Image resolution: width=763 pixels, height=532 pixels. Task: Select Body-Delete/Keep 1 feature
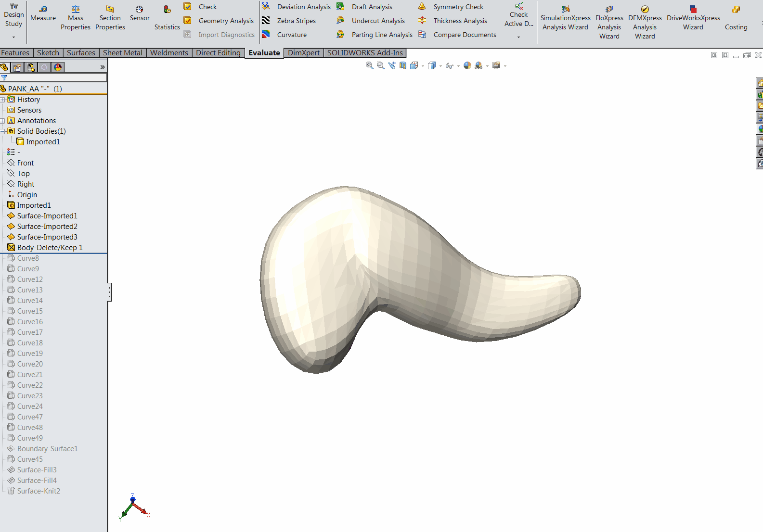pyautogui.click(x=45, y=248)
